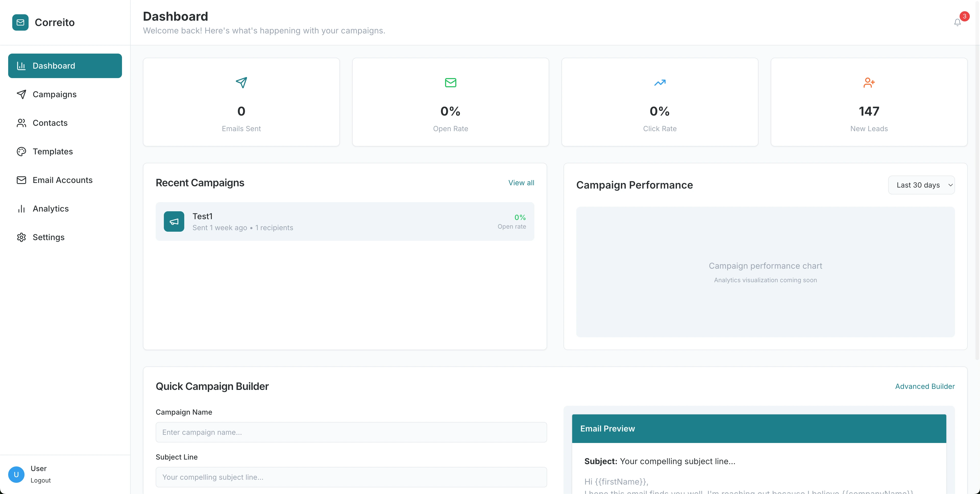The image size is (980, 494).
Task: Click the Click Rate trending arrow icon
Action: point(660,82)
